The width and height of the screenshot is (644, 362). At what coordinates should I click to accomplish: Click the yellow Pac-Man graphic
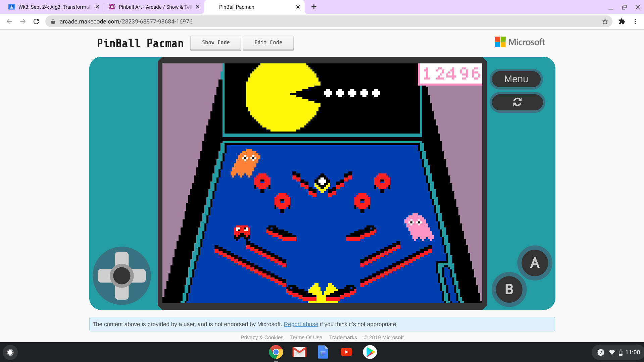284,97
